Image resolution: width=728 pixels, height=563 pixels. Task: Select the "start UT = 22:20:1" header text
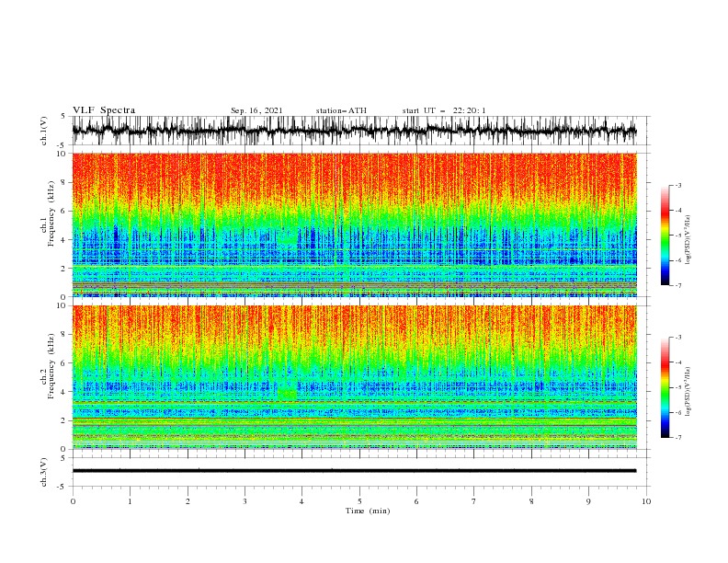pos(444,110)
